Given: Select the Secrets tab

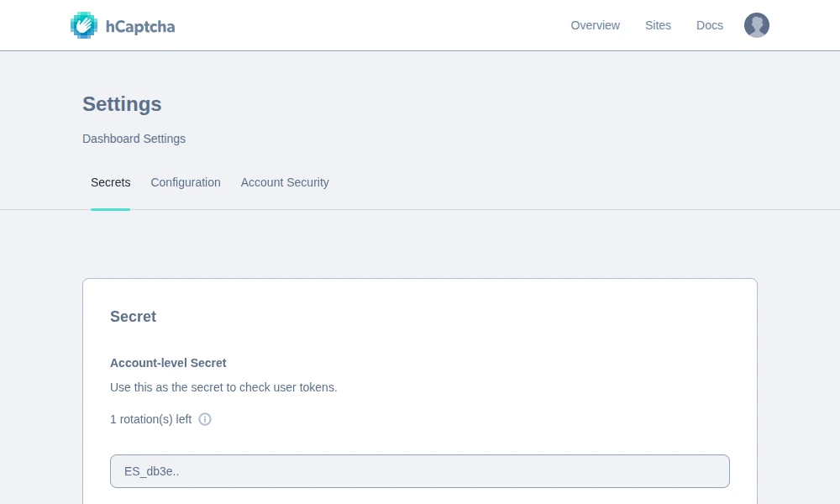Looking at the screenshot, I should tap(111, 182).
